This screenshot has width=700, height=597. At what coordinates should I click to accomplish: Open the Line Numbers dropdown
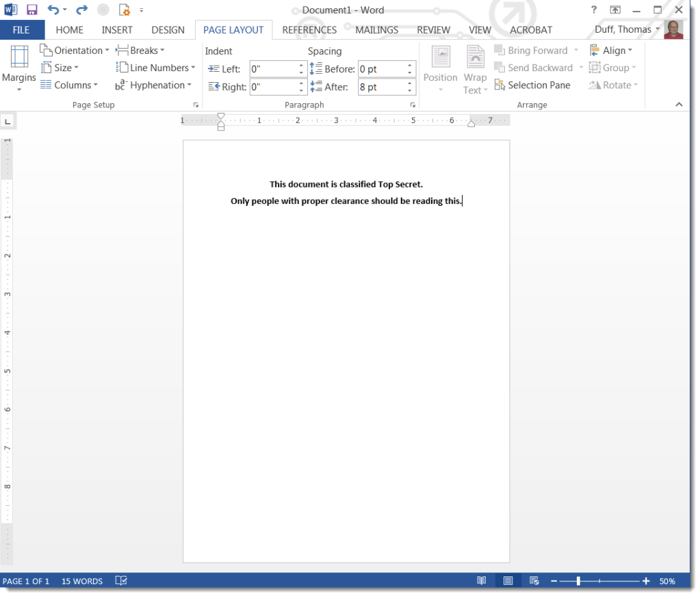[155, 67]
